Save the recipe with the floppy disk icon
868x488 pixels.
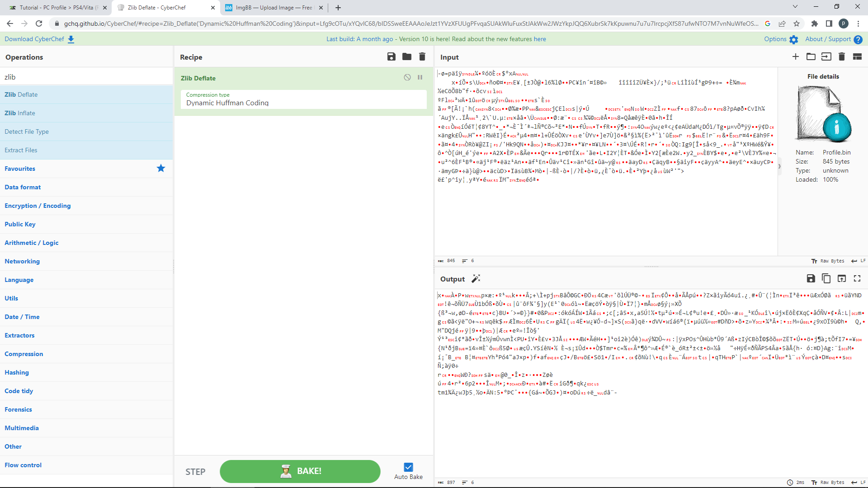pos(392,56)
